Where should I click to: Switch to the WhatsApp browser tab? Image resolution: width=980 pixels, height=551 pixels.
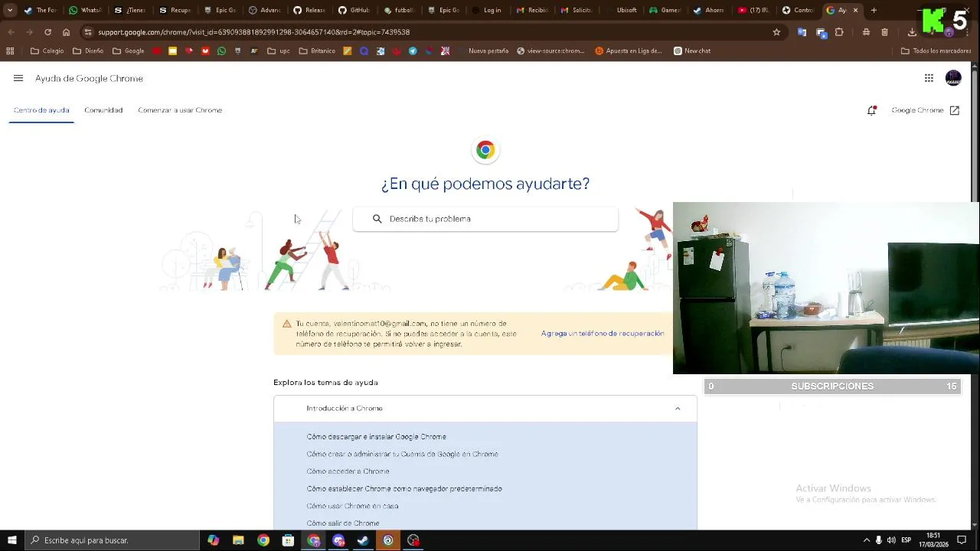tap(84, 10)
